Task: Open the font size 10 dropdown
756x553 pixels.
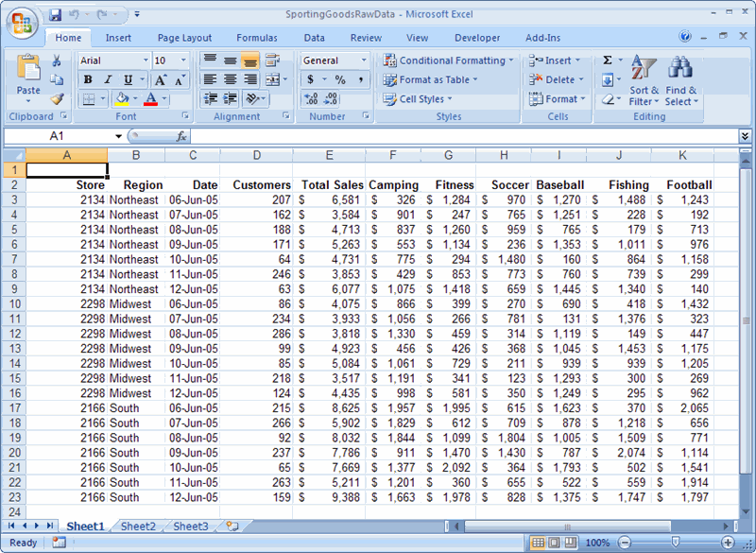Action: pyautogui.click(x=183, y=60)
